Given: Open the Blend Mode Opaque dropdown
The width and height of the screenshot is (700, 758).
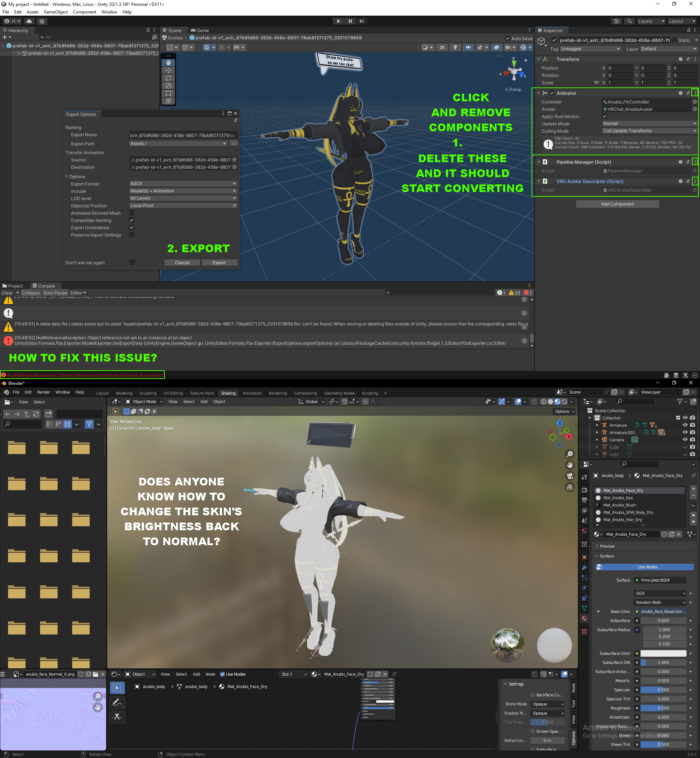Looking at the screenshot, I should (548, 704).
